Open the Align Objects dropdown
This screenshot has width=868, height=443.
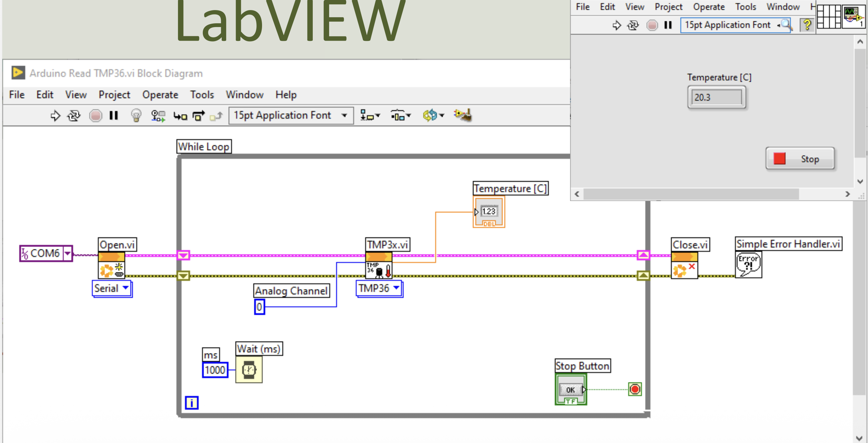tap(370, 116)
